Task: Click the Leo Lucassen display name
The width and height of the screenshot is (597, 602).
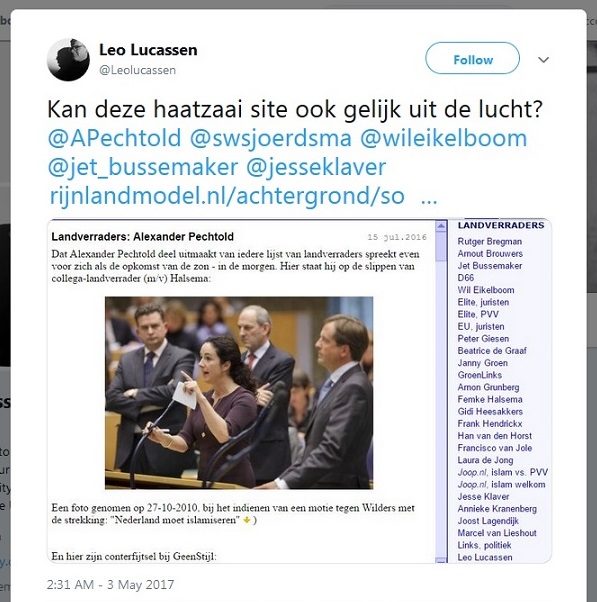Action: 148,50
